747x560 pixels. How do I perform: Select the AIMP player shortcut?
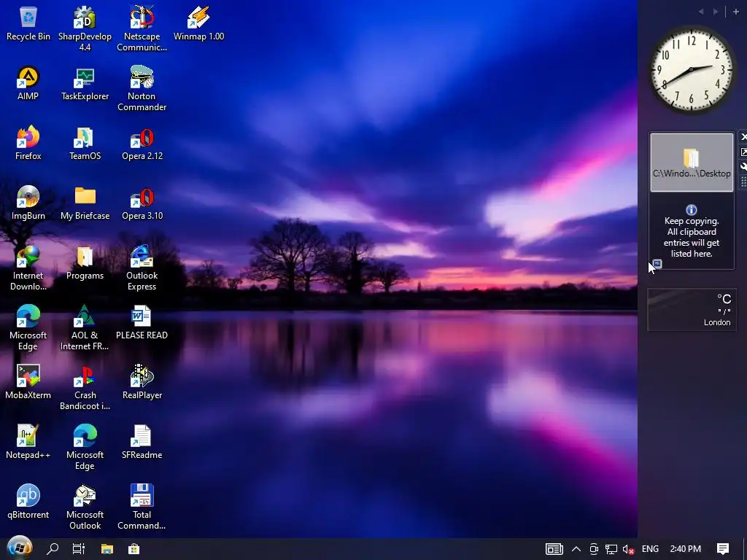(x=28, y=83)
